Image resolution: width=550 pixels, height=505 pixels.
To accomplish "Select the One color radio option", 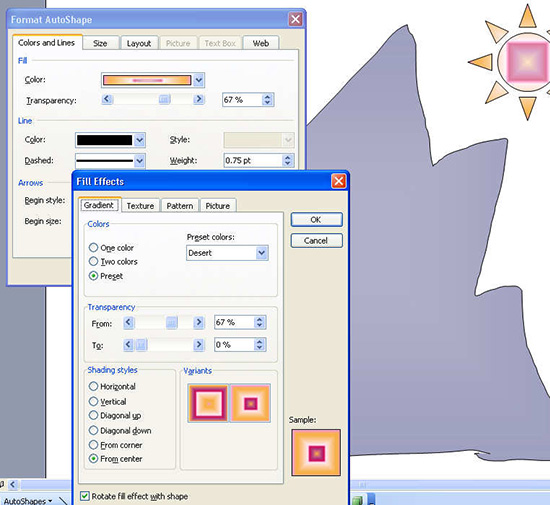I will 93,248.
